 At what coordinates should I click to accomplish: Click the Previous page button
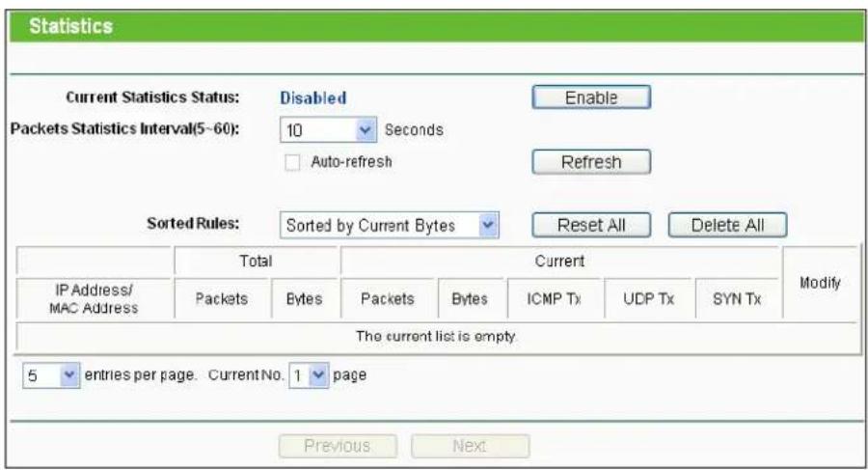(338, 446)
